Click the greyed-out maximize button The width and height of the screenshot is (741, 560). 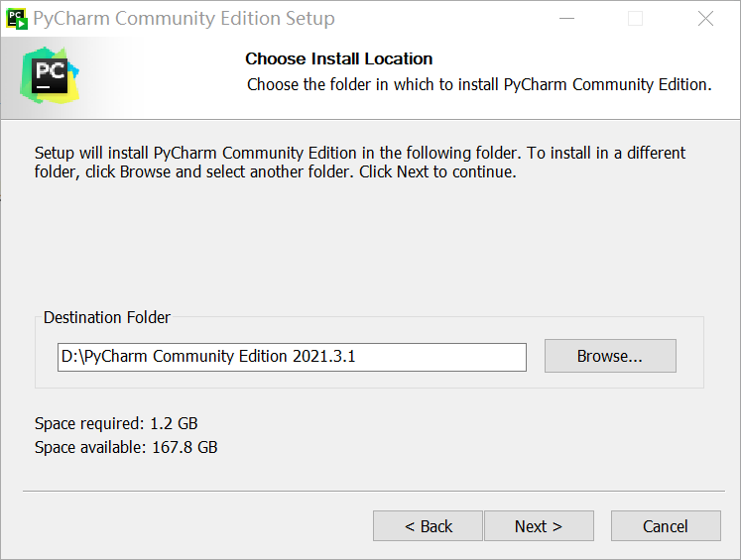pyautogui.click(x=635, y=19)
